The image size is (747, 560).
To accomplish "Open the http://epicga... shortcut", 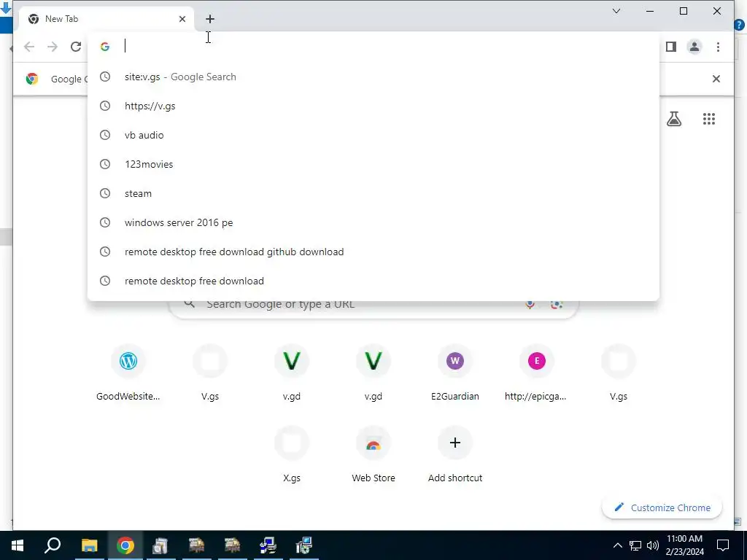I will tap(536, 373).
